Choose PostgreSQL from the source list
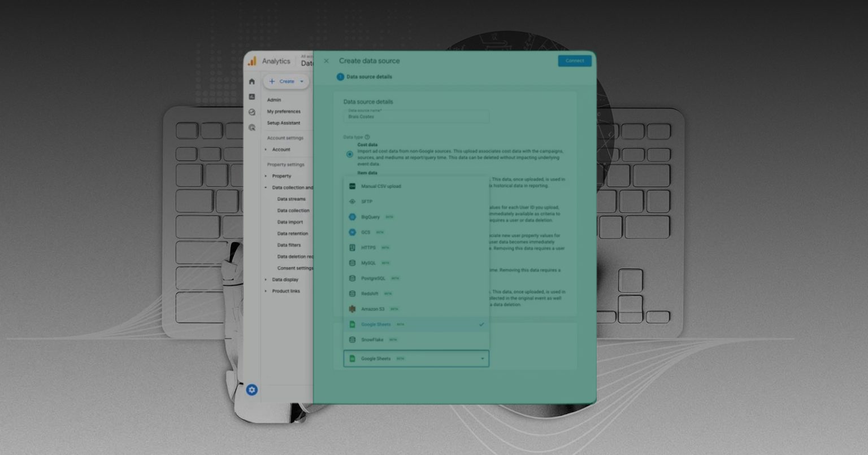The width and height of the screenshot is (868, 455). click(416, 278)
